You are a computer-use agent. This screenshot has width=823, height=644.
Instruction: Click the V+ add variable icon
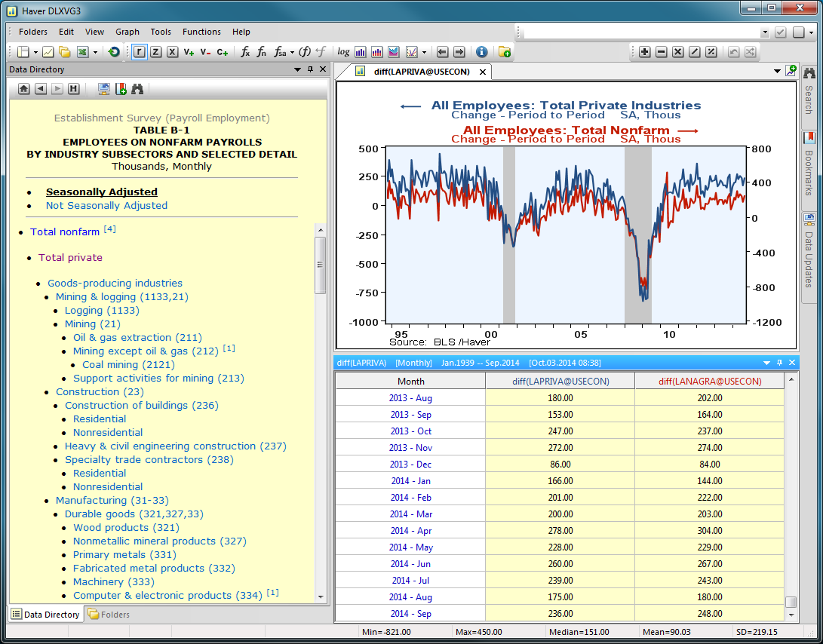tap(189, 52)
